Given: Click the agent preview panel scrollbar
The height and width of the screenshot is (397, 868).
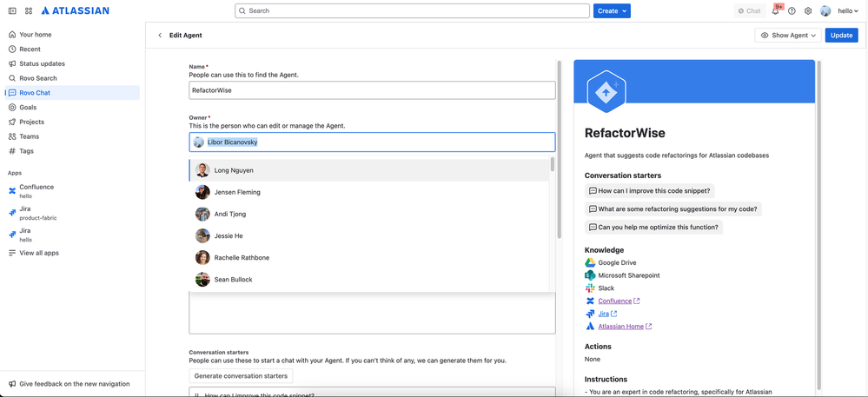Looking at the screenshot, I should 818,224.
